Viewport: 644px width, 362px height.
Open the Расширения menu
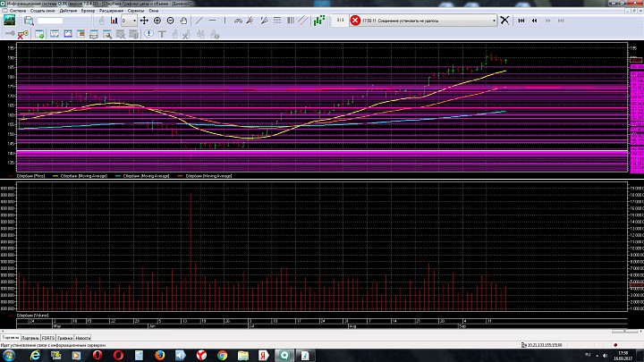click(111, 11)
